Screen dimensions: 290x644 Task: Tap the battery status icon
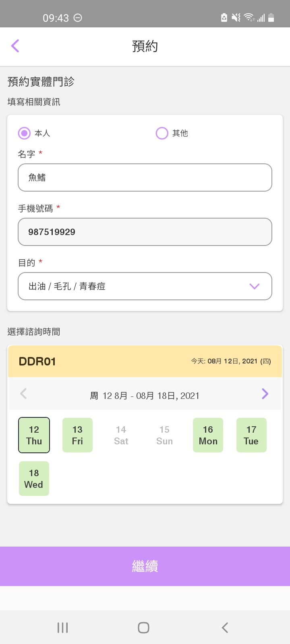point(271,17)
